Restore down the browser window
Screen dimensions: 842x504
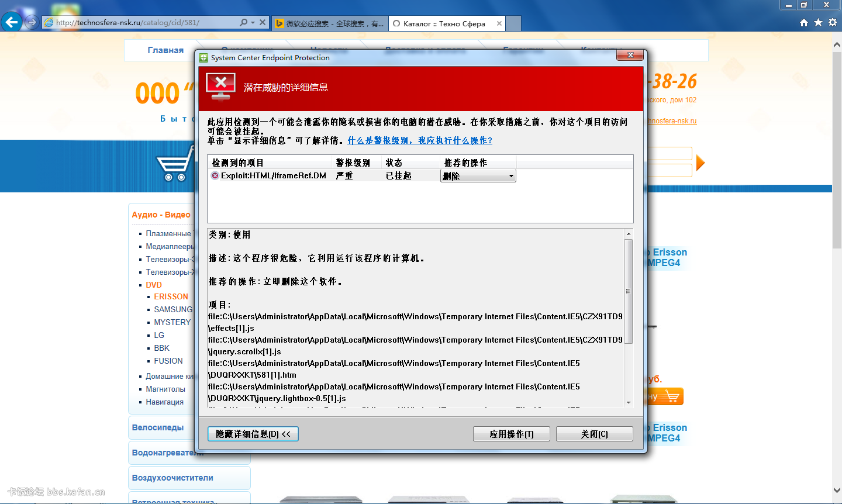tap(804, 5)
